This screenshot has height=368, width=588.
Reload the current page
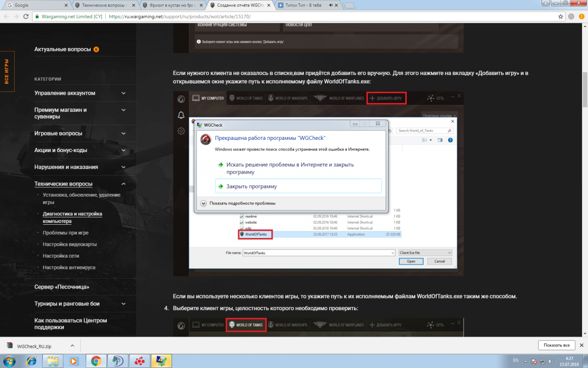pos(27,16)
